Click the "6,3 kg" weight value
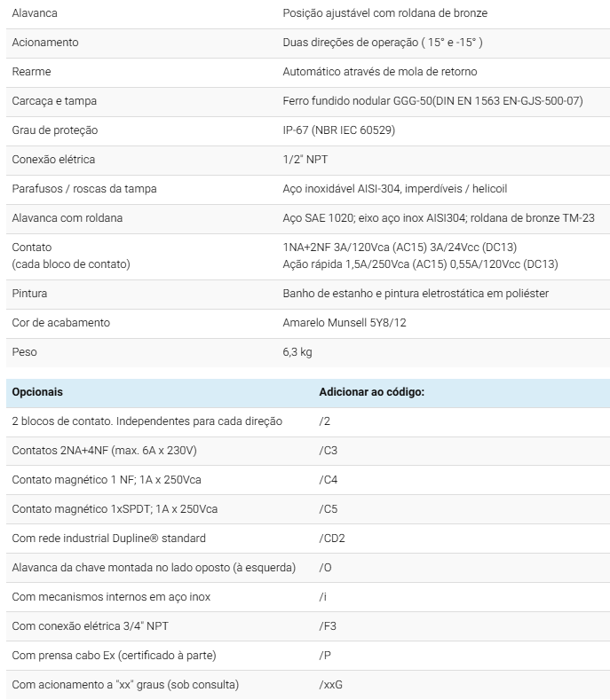 pos(297,352)
